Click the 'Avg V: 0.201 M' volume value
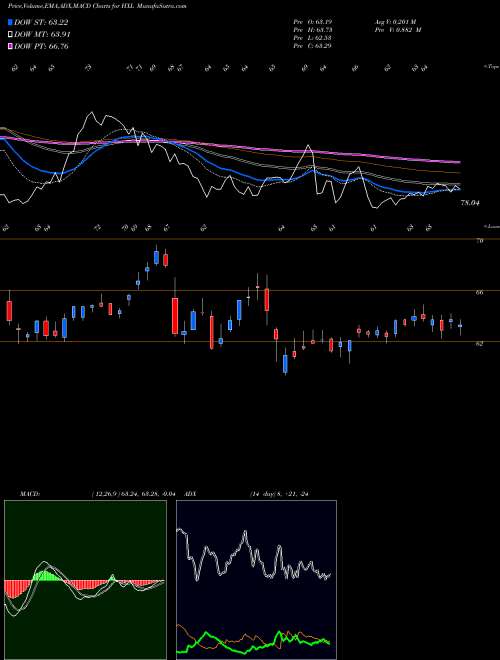 [394, 22]
